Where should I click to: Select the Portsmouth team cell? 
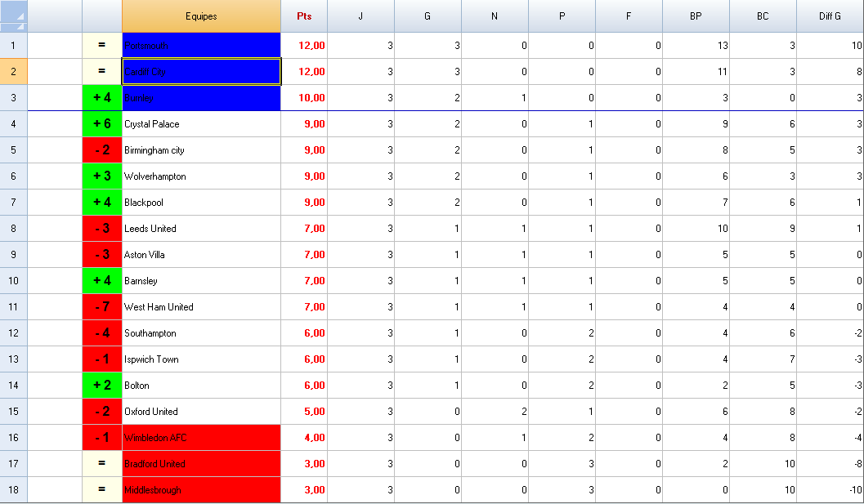coord(201,45)
